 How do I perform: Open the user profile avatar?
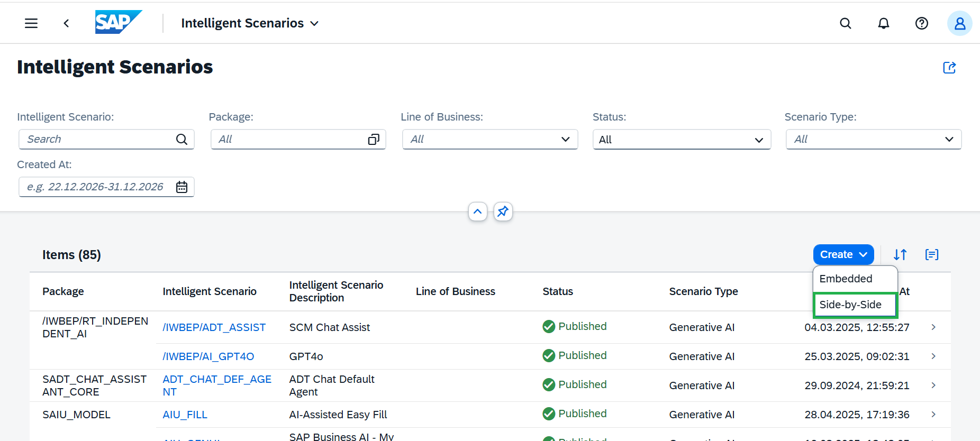(960, 23)
